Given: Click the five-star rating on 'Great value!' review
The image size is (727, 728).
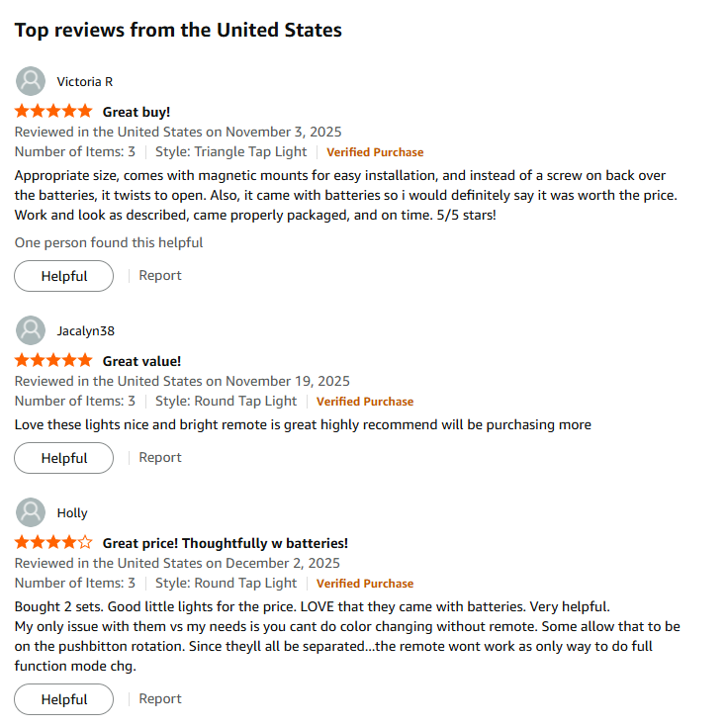Looking at the screenshot, I should click(53, 361).
